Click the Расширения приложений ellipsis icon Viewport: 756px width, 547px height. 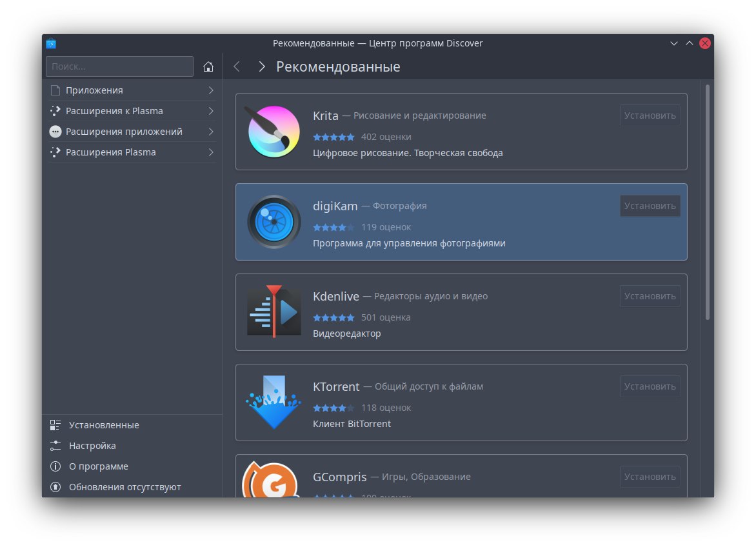55,132
